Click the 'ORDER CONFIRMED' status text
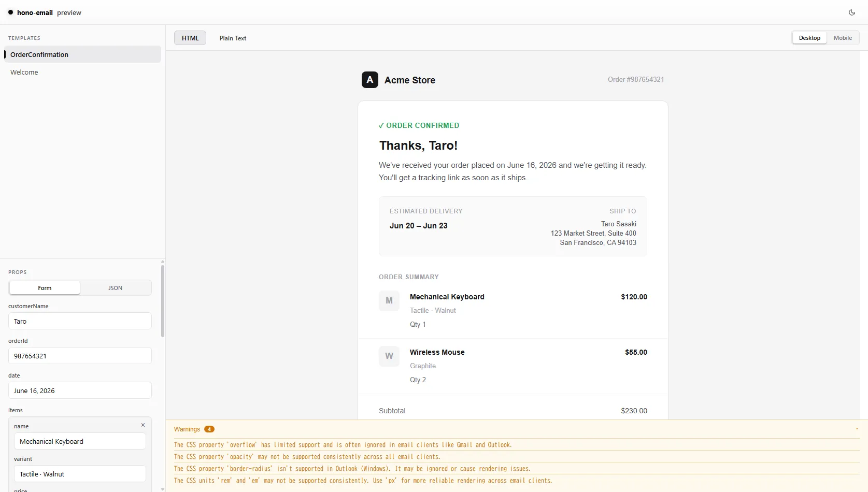The image size is (868, 492). (x=419, y=125)
